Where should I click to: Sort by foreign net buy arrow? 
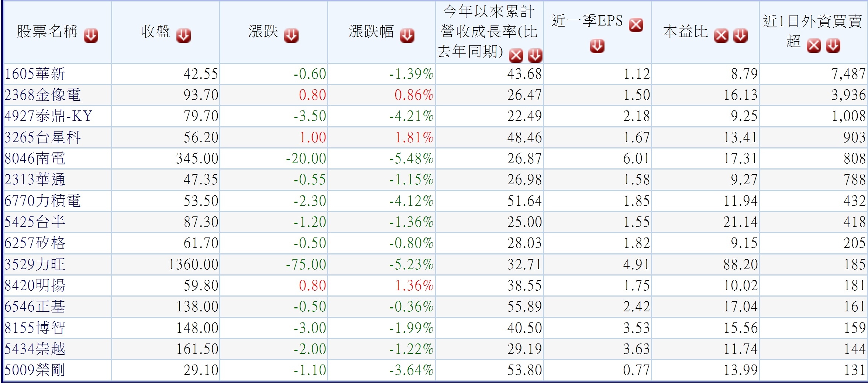pyautogui.click(x=833, y=46)
